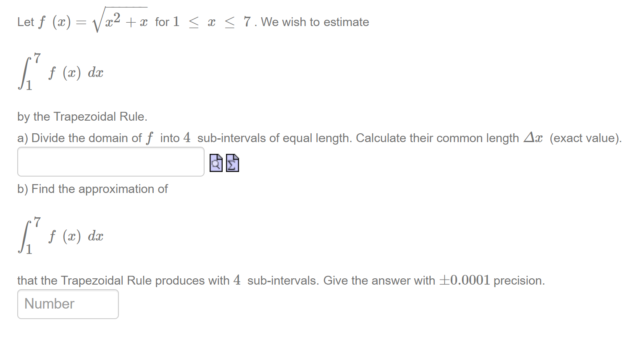Click "We wish to estimate" text
This screenshot has width=644, height=338.
315,22
